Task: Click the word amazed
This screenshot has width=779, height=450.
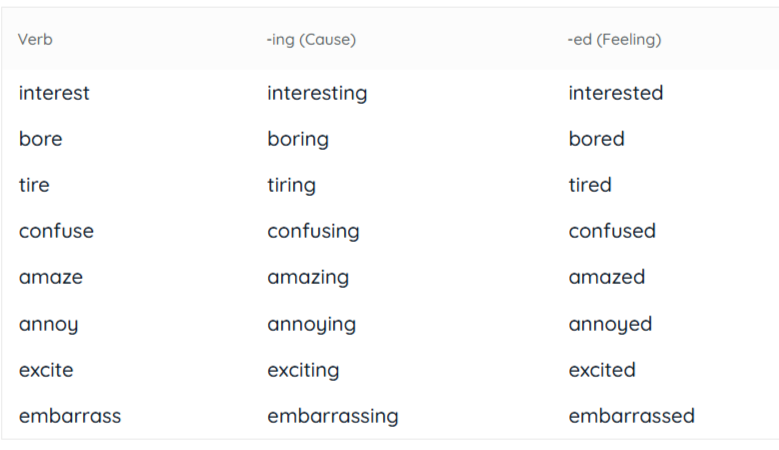Action: tap(607, 277)
